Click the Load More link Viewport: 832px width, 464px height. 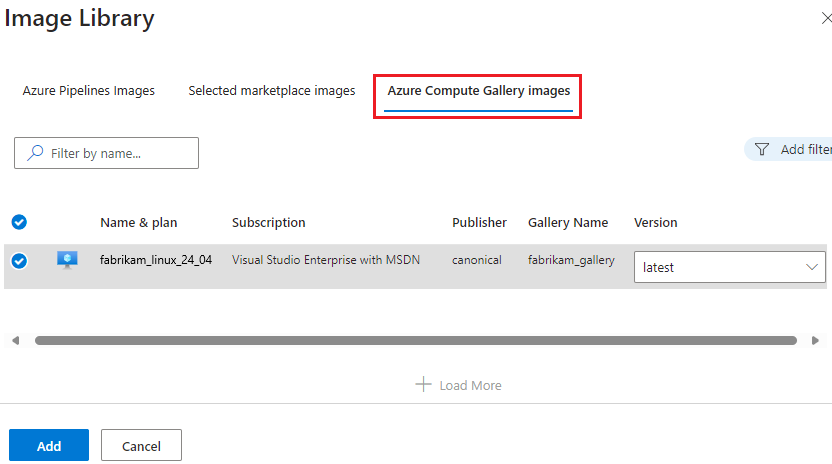click(470, 385)
